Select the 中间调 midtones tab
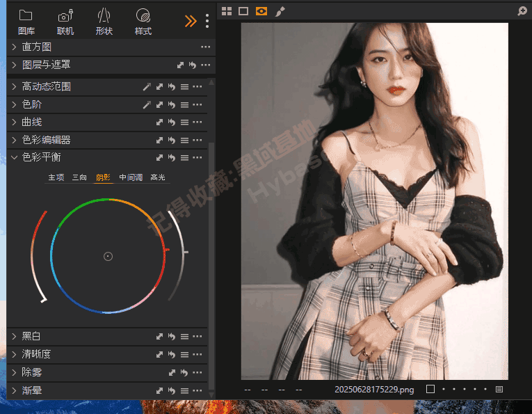This screenshot has width=532, height=414. tap(131, 177)
